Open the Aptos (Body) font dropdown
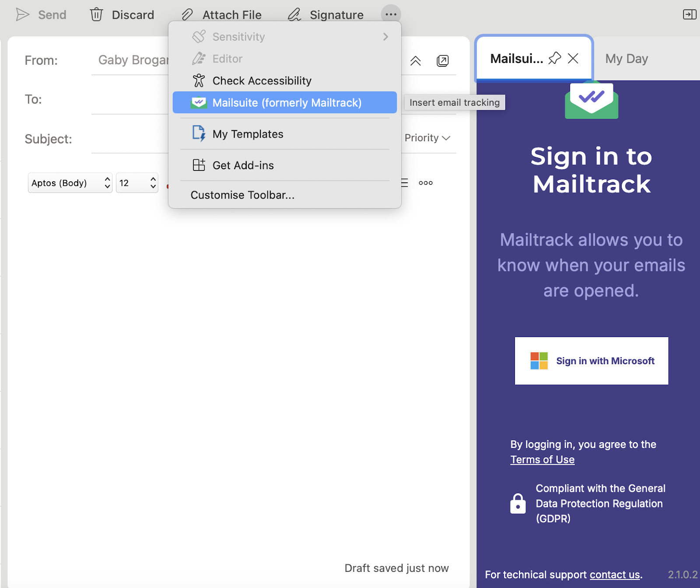The width and height of the screenshot is (700, 588). (x=70, y=183)
